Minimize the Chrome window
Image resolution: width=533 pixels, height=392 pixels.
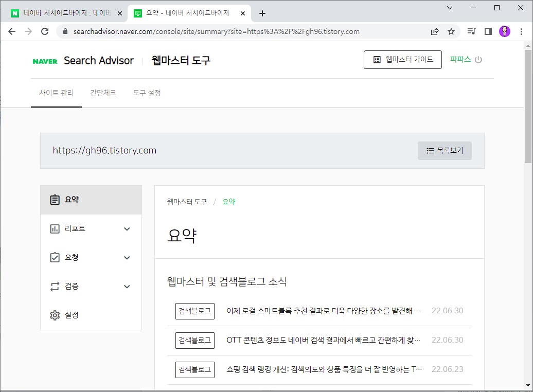(473, 8)
